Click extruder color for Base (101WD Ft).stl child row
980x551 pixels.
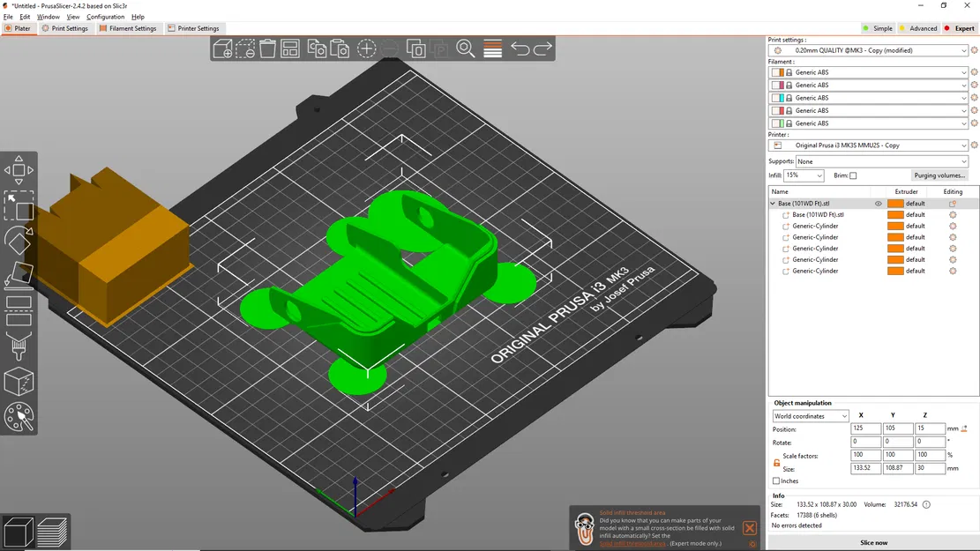coord(895,215)
